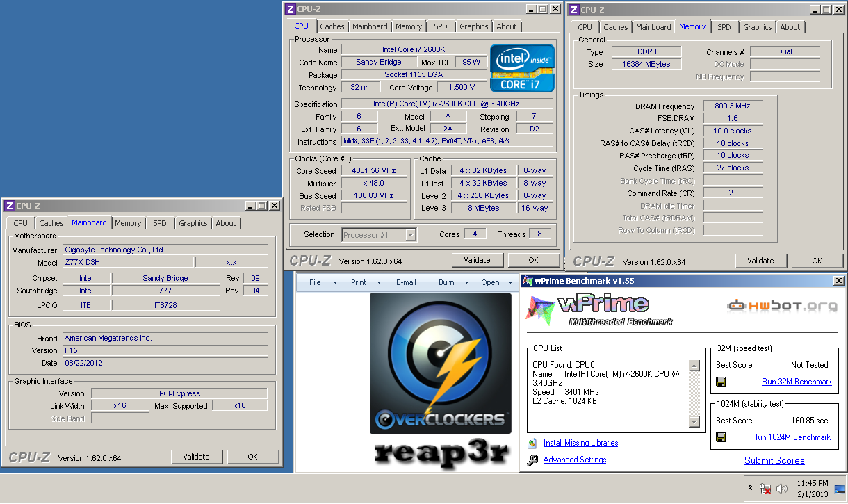Select the CAS# Latency 10.0 clocks value
Viewport: 848px width, 504px height.
click(x=733, y=131)
